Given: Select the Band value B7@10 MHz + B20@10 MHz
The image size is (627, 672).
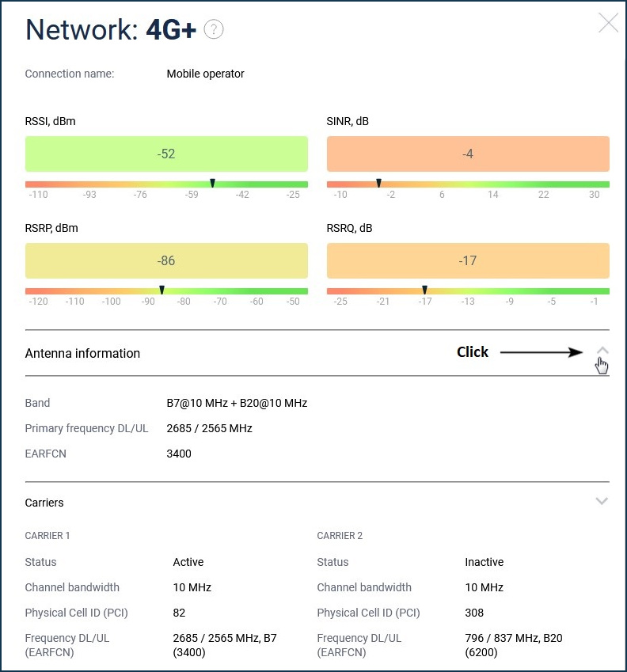Looking at the screenshot, I should pos(237,403).
